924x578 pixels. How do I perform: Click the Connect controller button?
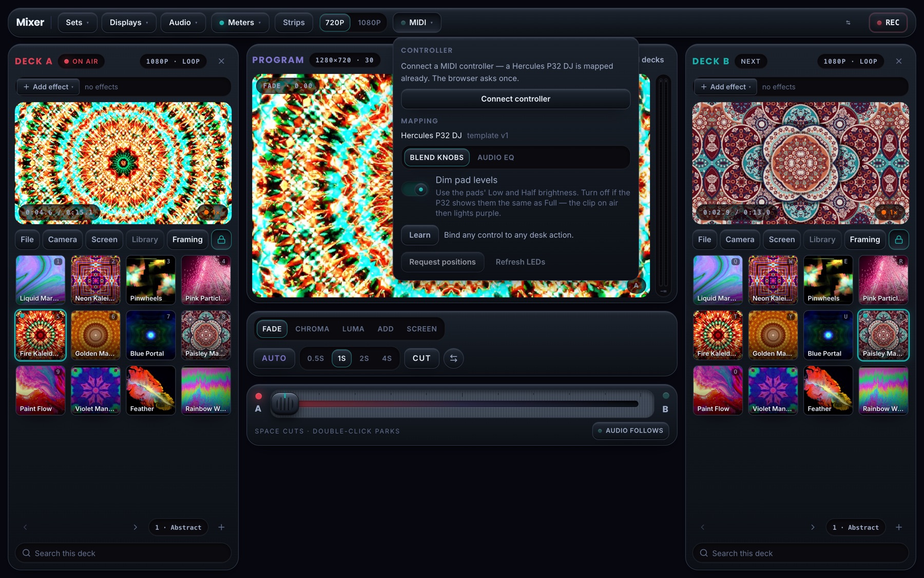tap(515, 99)
